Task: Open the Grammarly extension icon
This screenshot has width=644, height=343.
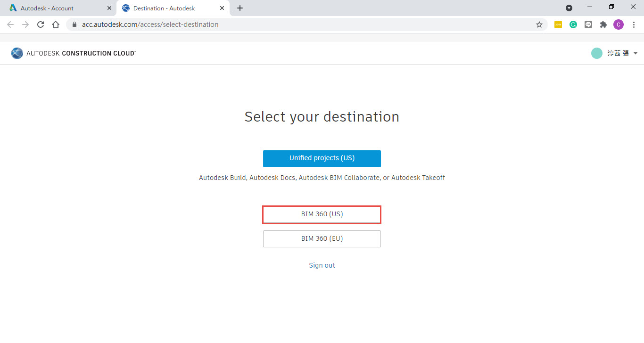Action: (x=573, y=24)
